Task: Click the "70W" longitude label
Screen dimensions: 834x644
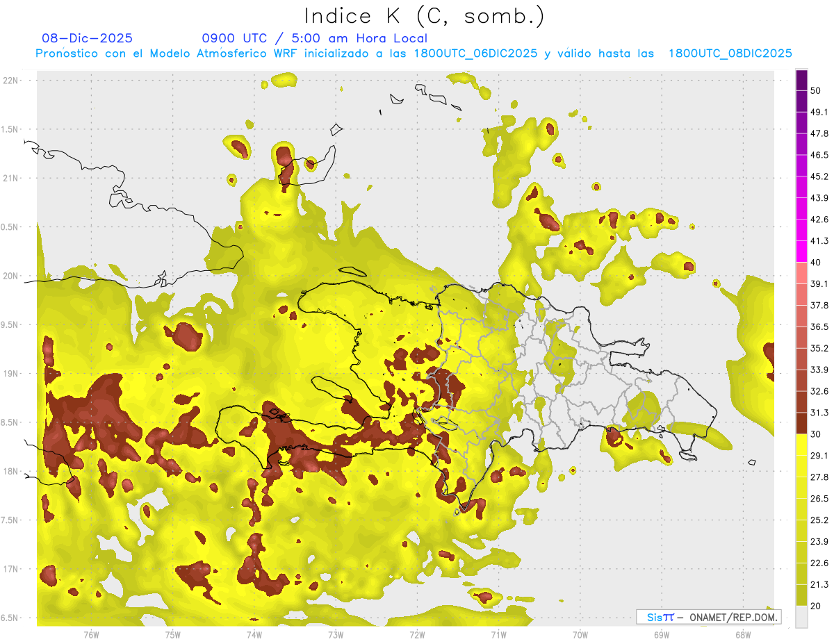Action: (x=580, y=634)
